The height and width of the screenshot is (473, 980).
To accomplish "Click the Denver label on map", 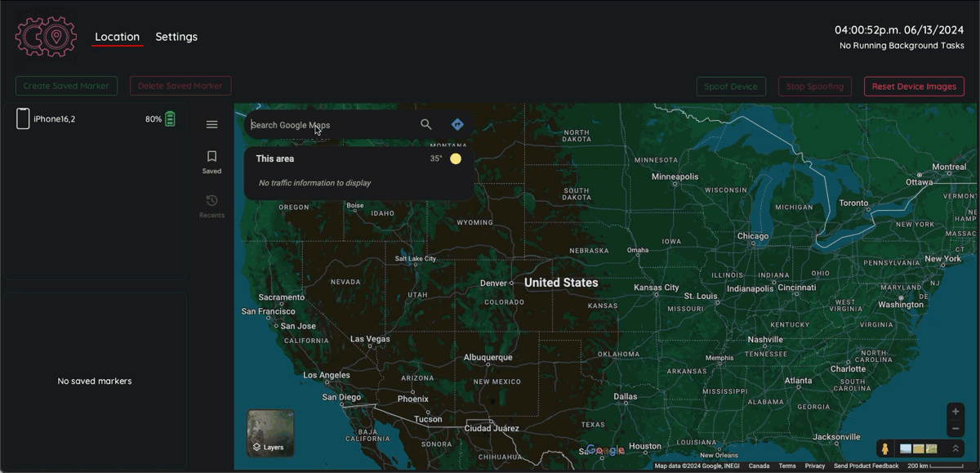I will pos(493,283).
